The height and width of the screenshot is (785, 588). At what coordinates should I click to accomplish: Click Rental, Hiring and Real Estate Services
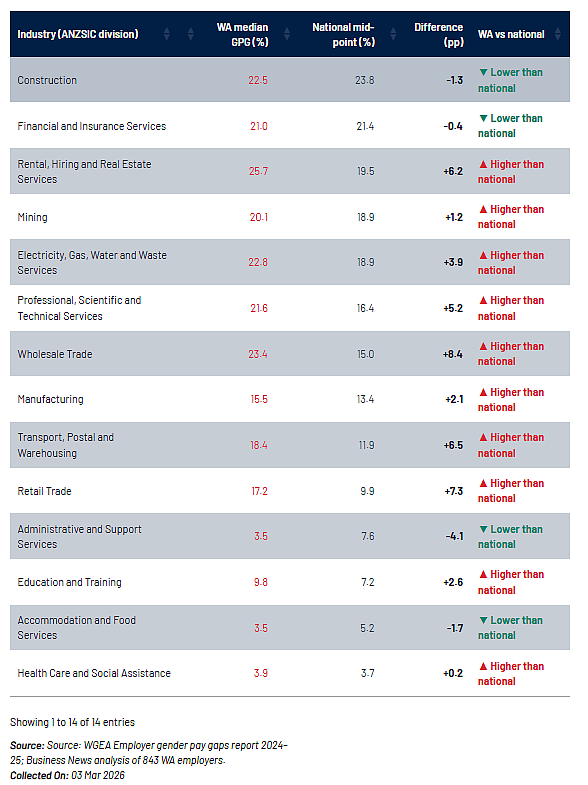click(84, 172)
